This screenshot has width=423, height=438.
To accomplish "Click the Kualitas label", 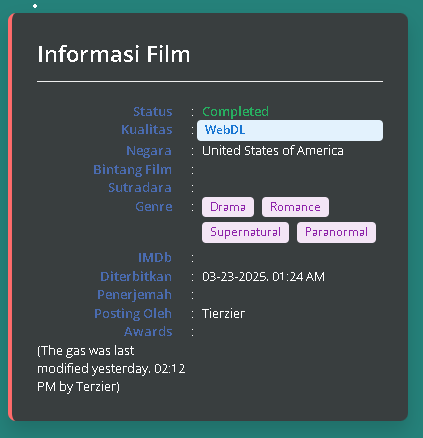I will click(x=147, y=130).
